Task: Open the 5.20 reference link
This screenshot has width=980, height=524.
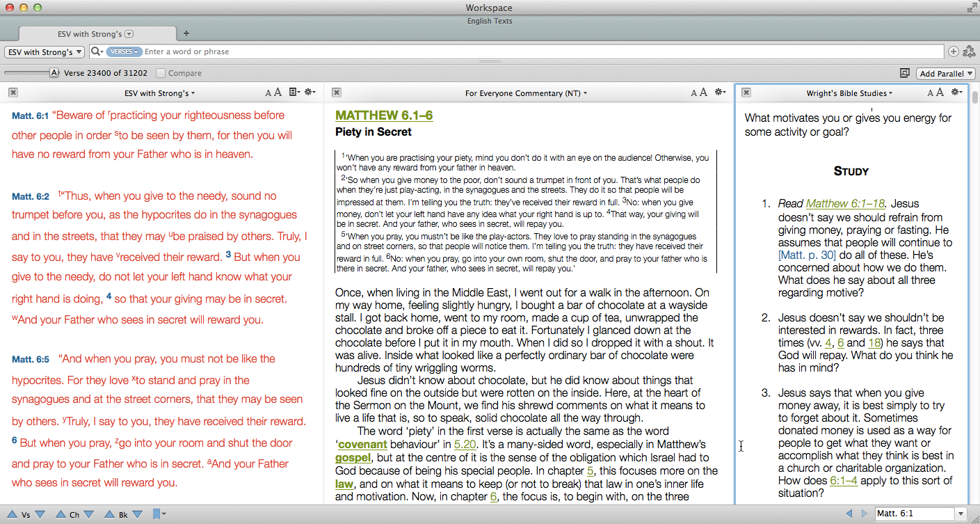Action: pos(465,445)
